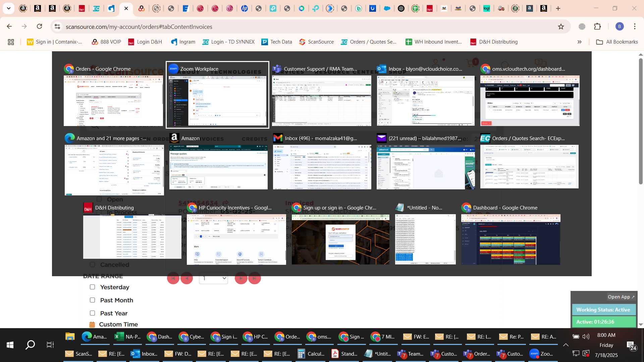Click the browser back arrow
Viewport: 644px width, 362px height.
click(x=9, y=26)
